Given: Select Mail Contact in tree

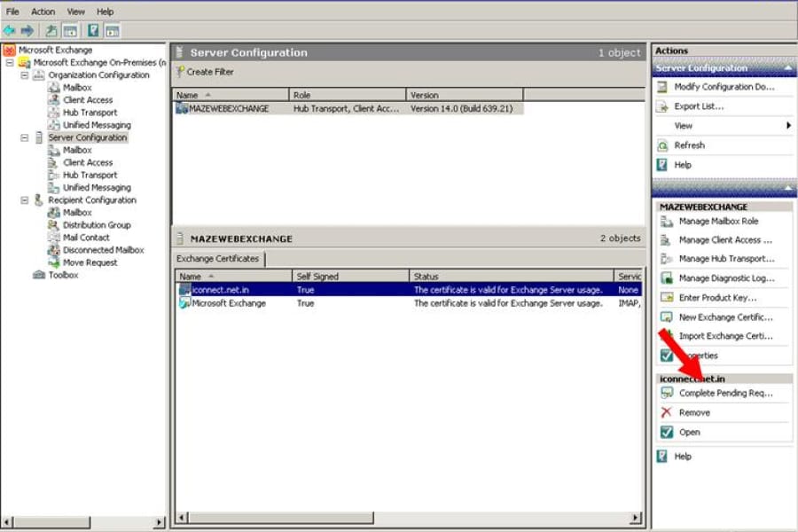Looking at the screenshot, I should (86, 238).
